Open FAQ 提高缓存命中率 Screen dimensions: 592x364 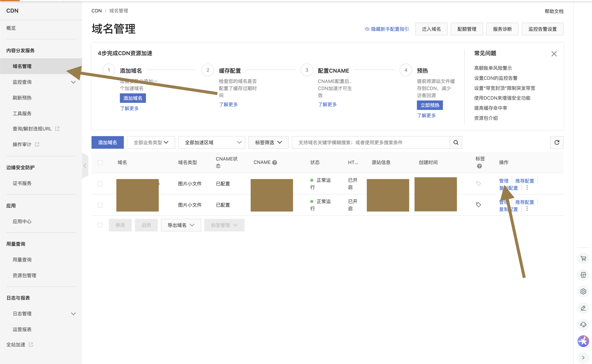(x=490, y=108)
